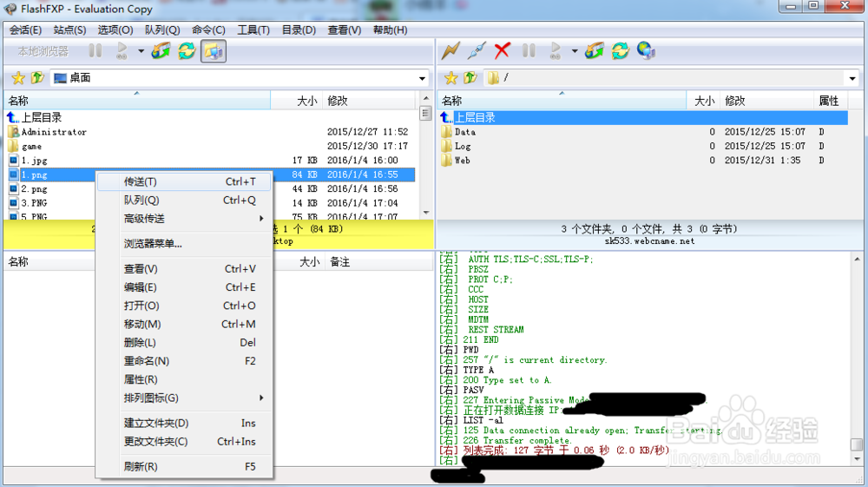Expand the 高级传送 submenu
The width and height of the screenshot is (868, 487).
(x=184, y=219)
